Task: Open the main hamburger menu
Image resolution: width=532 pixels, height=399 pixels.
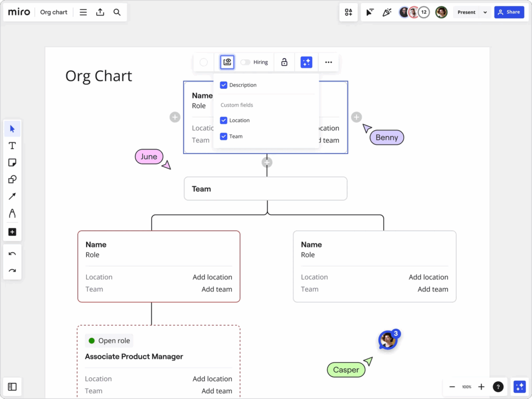Action: coord(83,12)
